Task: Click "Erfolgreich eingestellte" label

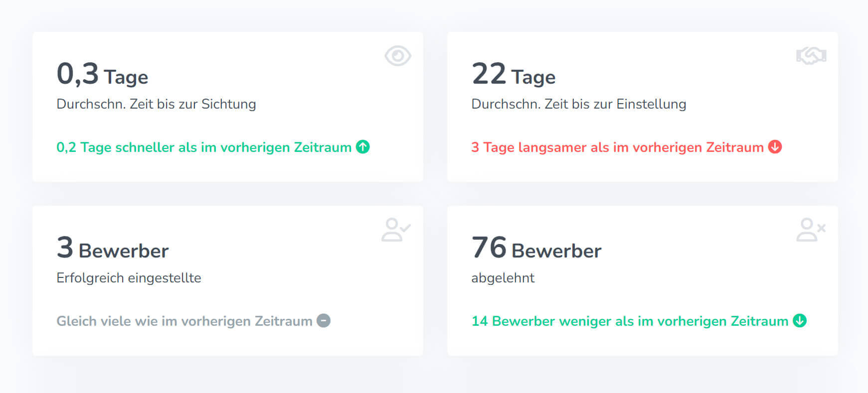Action: point(129,278)
